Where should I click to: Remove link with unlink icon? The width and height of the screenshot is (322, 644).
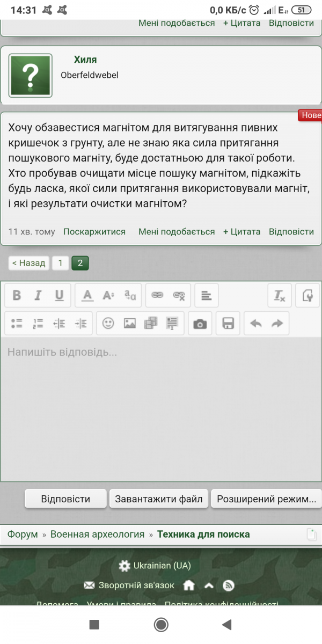pyautogui.click(x=179, y=296)
